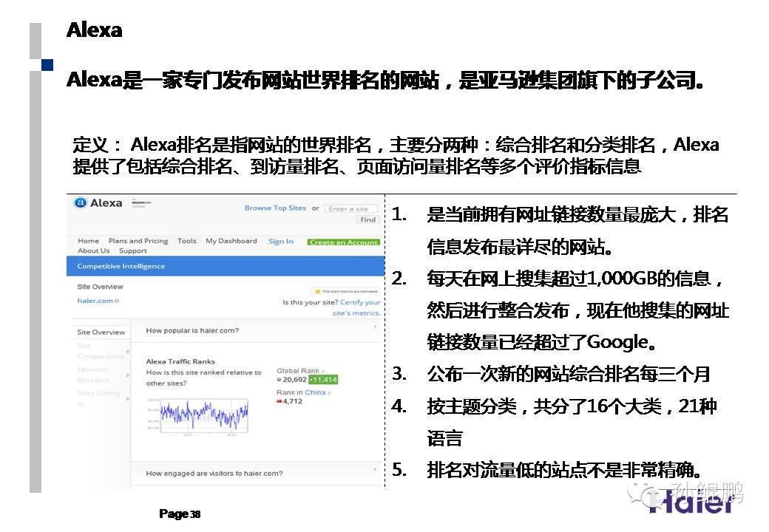Click the haier.com site link

(95, 300)
